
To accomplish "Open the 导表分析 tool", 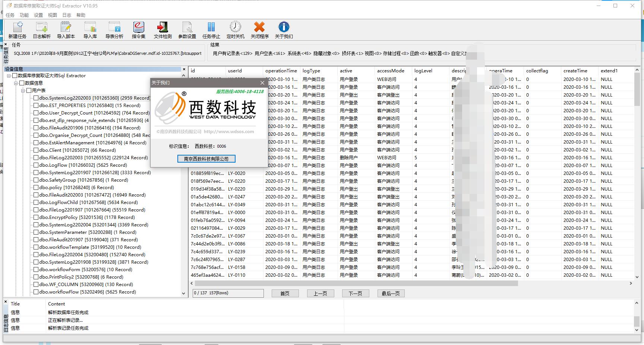I will (x=114, y=30).
